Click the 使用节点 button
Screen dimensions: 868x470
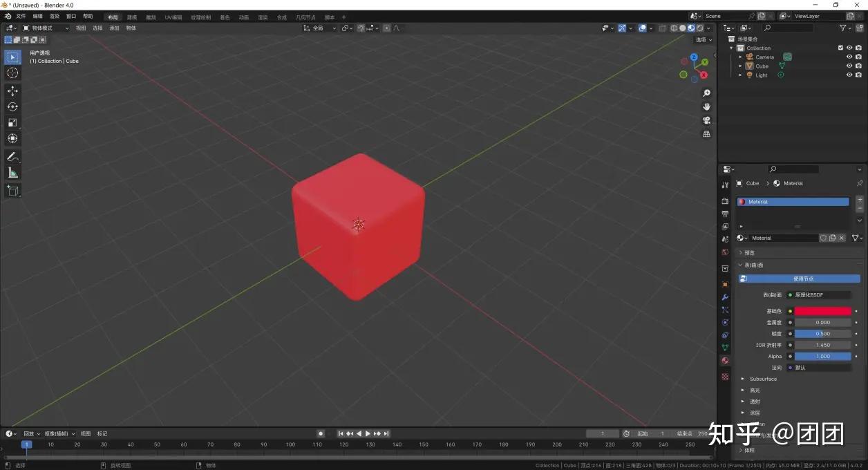pos(800,279)
